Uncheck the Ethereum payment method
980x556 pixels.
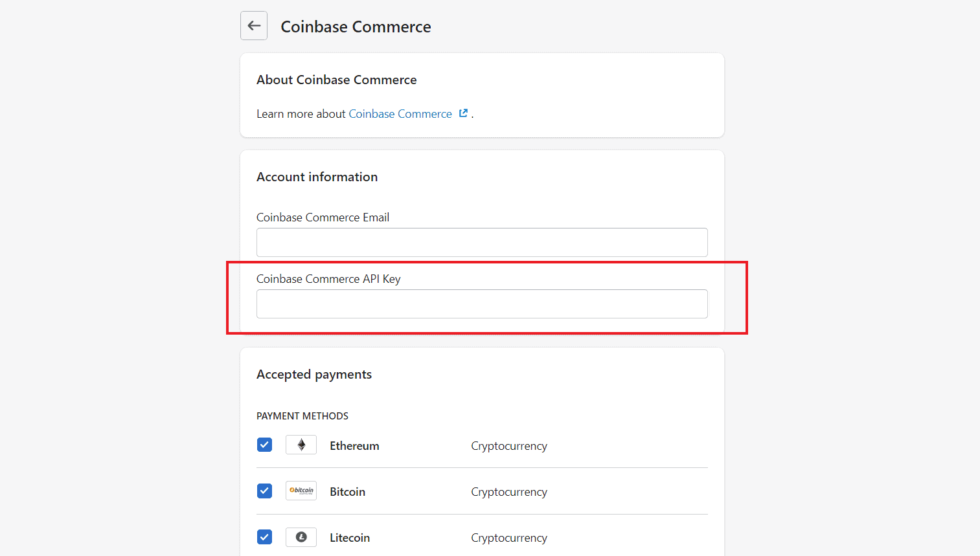pyautogui.click(x=264, y=445)
